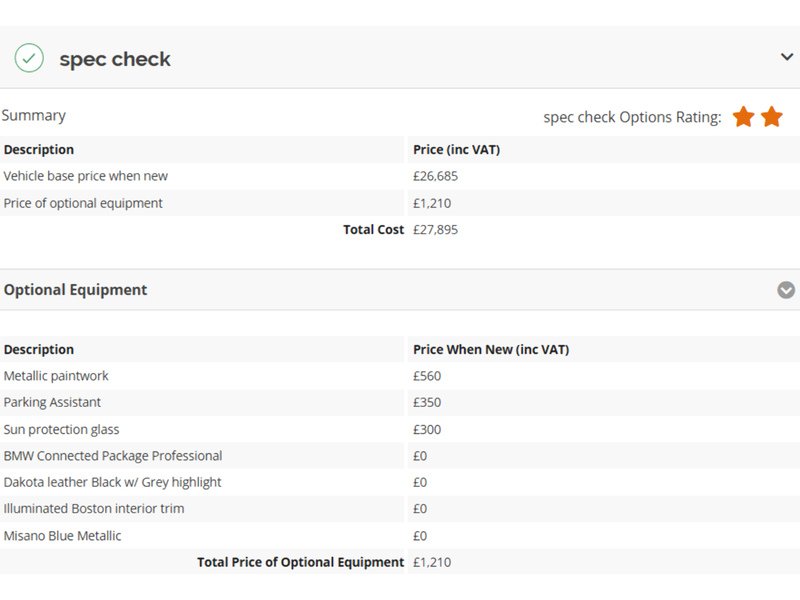Click the 'Total Cost' label
Image resolution: width=800 pixels, height=600 pixels.
373,230
